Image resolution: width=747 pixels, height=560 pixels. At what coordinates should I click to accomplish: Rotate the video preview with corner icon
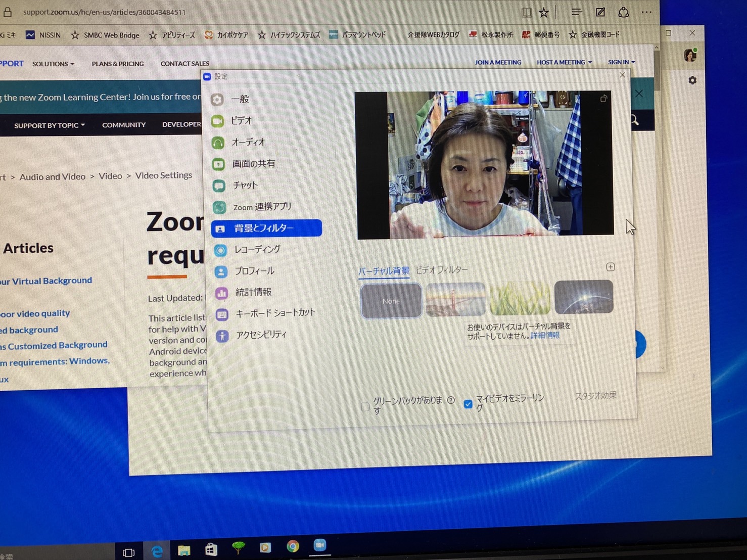click(x=603, y=99)
